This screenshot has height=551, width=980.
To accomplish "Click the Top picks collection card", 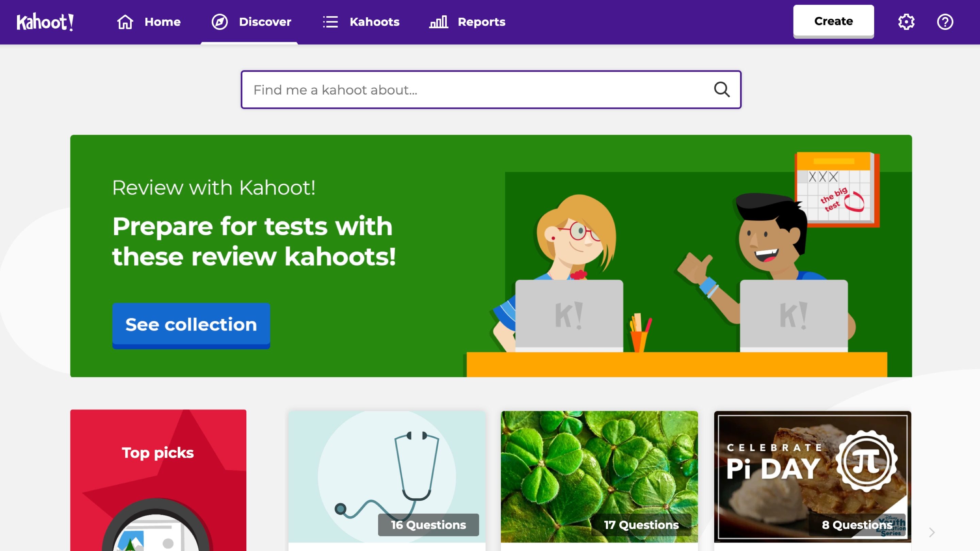I will click(158, 480).
